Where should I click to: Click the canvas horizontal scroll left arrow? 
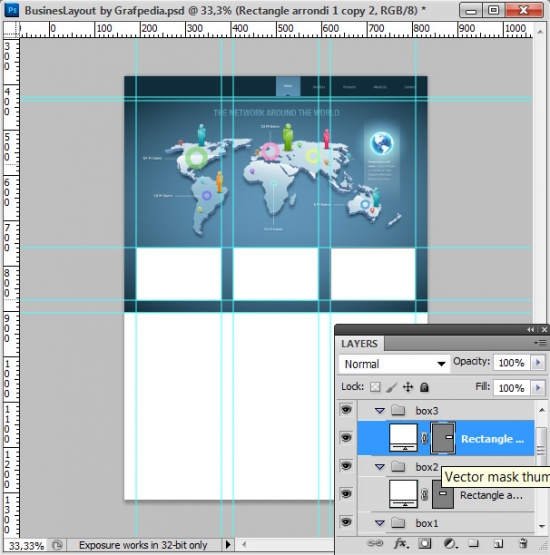point(244,544)
